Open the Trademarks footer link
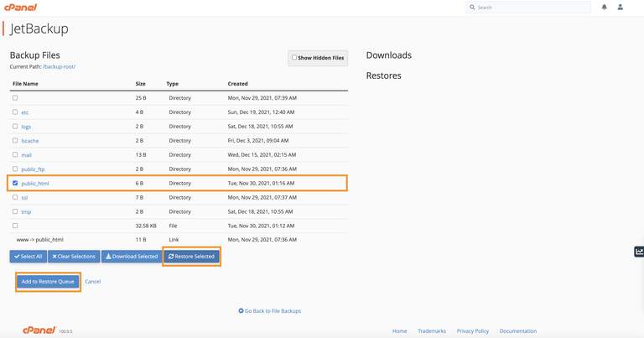 tap(432, 330)
